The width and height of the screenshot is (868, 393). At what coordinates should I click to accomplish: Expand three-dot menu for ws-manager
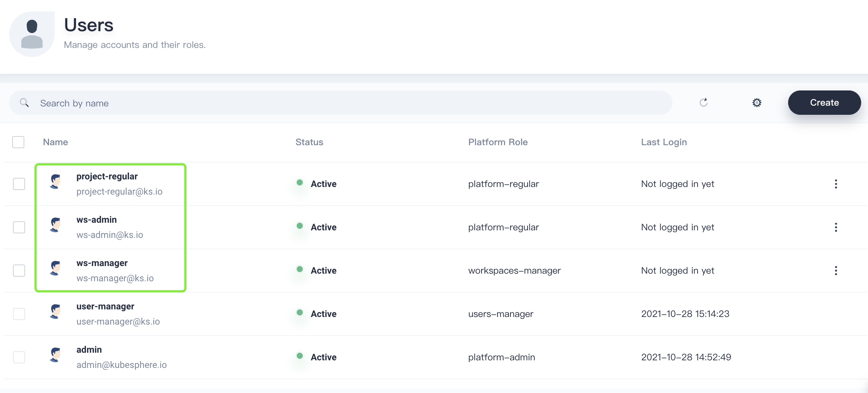tap(836, 271)
